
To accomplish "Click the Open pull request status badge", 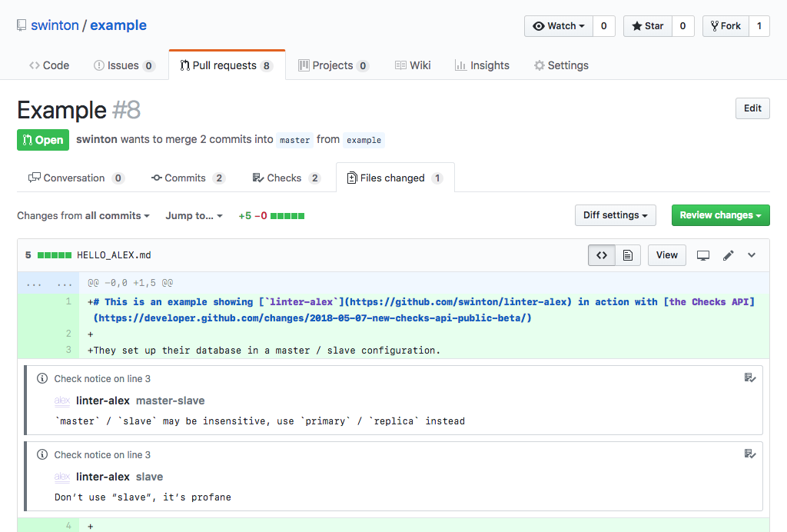I will pos(43,140).
